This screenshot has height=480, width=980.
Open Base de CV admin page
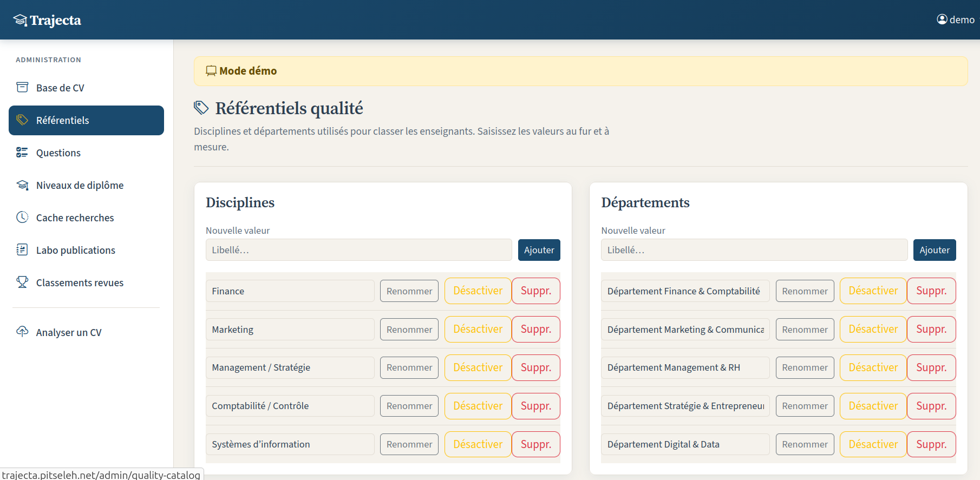(86, 88)
